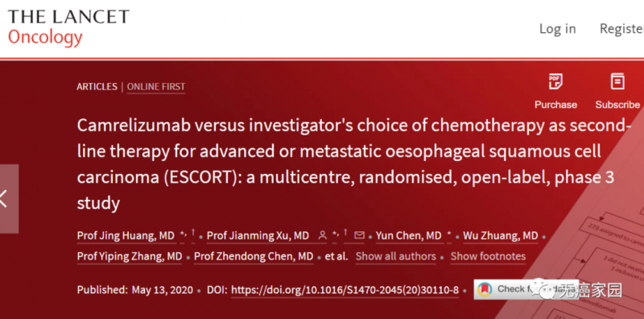Click the Check for updates bookmark icon

coord(485,289)
